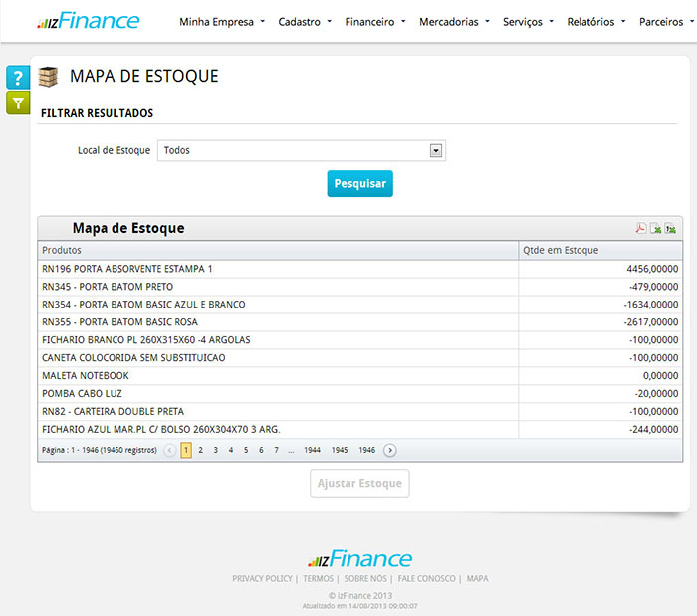Viewport: 697px width, 616px height.
Task: Open the Local de Estoque dropdown
Action: pyautogui.click(x=435, y=151)
